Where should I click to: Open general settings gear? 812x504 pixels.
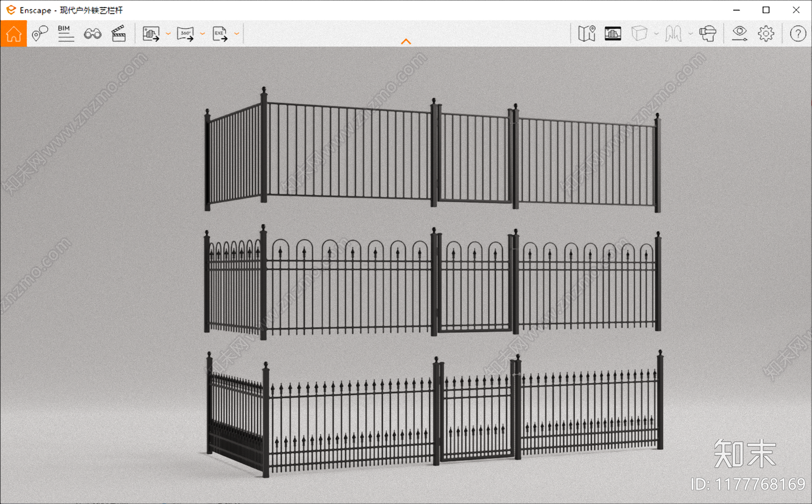point(766,34)
